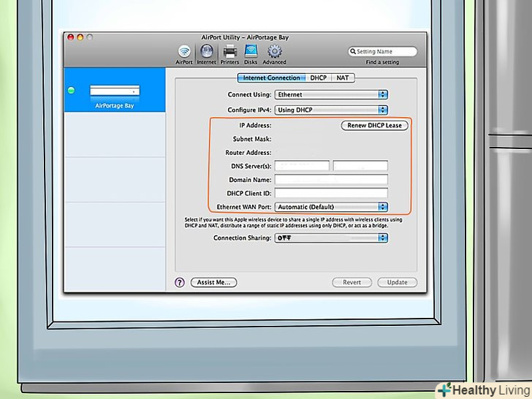Viewport: 532px width, 399px height.
Task: Click the Revert button
Action: tap(351, 282)
